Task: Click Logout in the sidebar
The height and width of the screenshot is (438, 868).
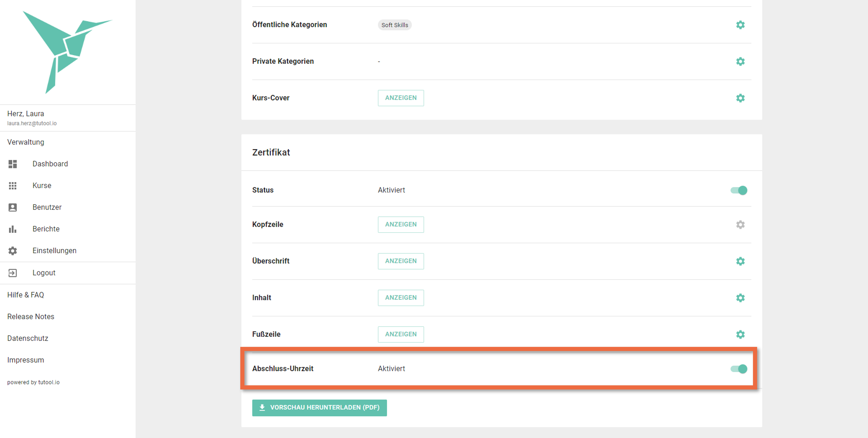Action: coord(44,273)
